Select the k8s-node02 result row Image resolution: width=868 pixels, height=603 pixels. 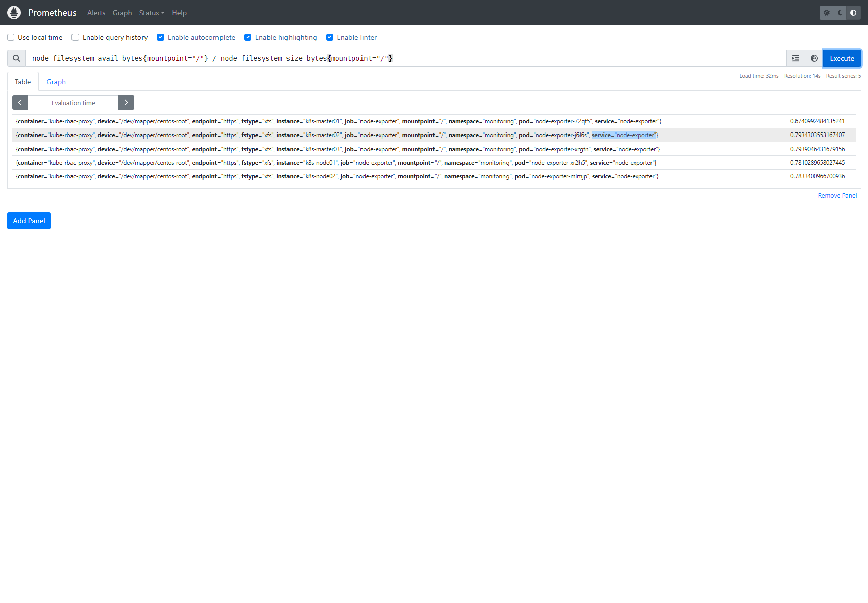(x=434, y=176)
